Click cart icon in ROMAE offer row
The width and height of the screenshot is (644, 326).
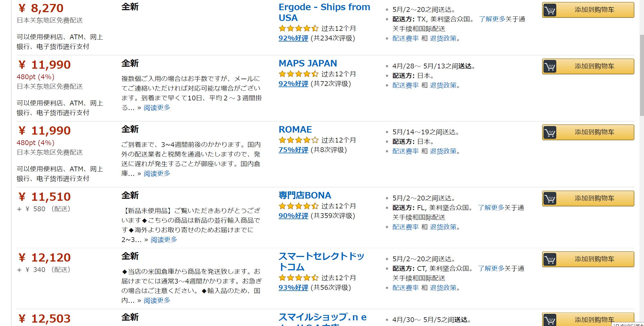550,133
